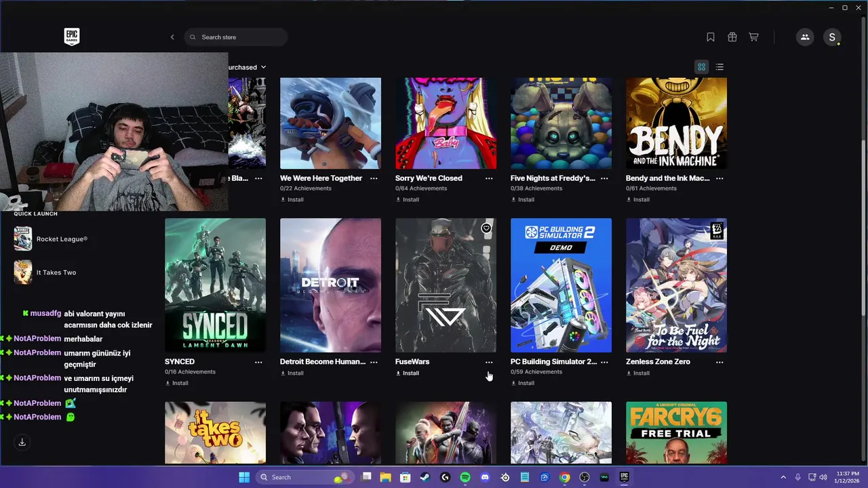Screen dimensions: 868x488
Task: Install Sorry We're Closed
Action: tap(408, 199)
